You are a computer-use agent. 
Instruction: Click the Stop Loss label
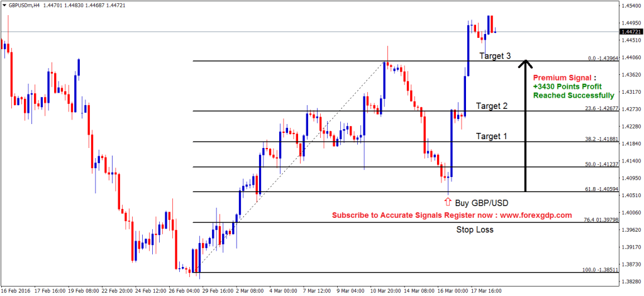pos(475,229)
